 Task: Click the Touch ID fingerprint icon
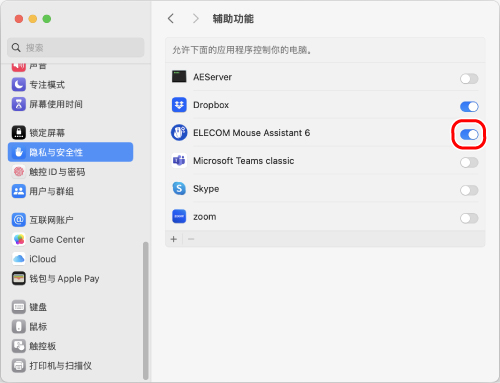click(x=19, y=172)
